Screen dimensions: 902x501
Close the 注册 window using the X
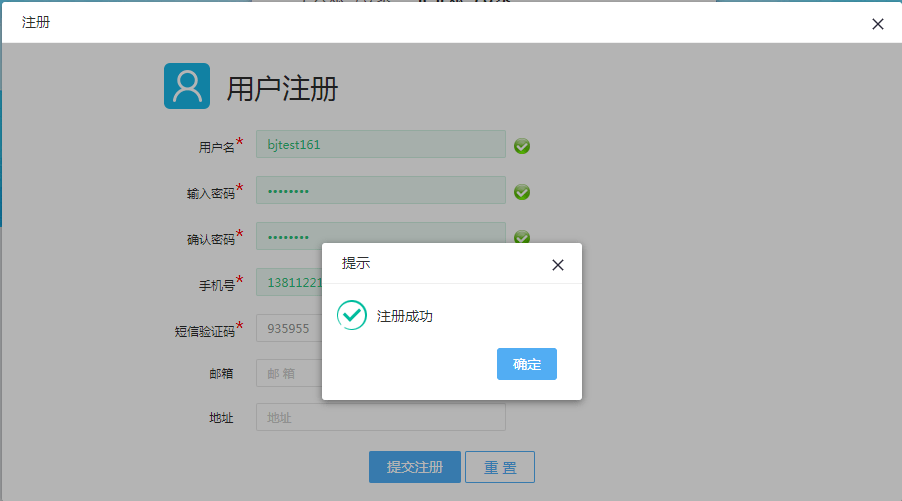[x=877, y=24]
